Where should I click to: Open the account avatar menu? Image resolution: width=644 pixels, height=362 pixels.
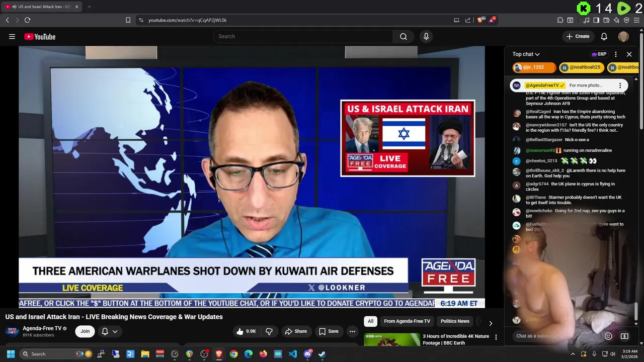pyautogui.click(x=623, y=36)
